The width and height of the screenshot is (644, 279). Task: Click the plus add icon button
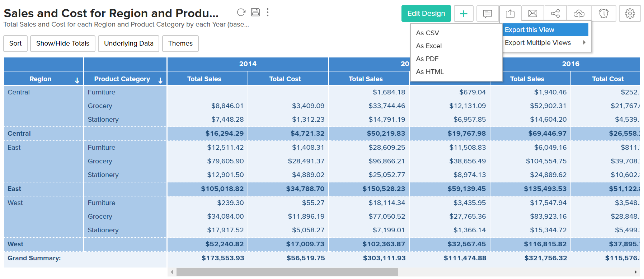464,14
